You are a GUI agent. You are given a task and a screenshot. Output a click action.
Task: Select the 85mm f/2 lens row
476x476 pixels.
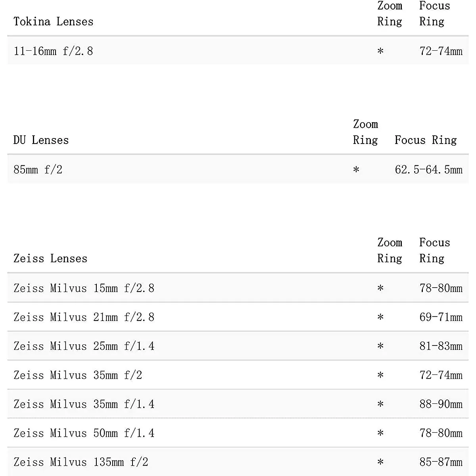coord(38,170)
